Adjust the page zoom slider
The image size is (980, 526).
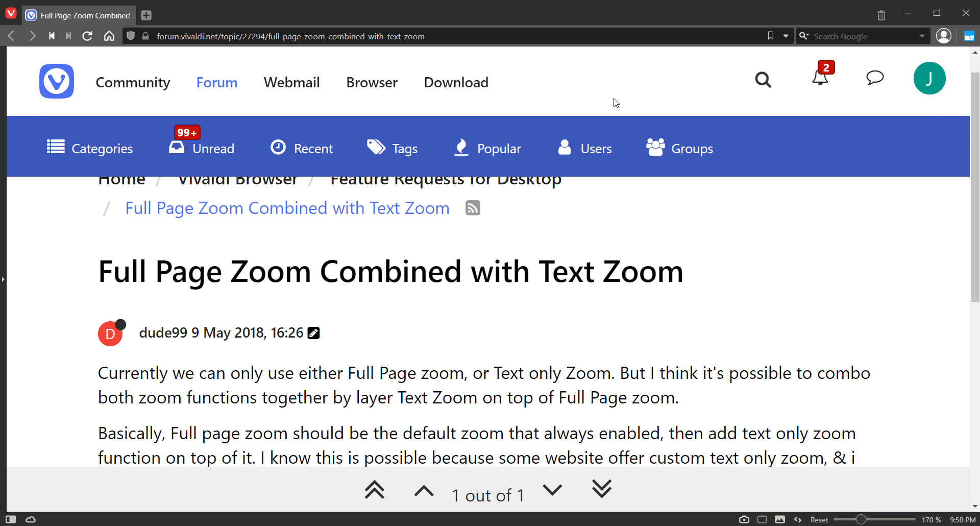coord(861,519)
